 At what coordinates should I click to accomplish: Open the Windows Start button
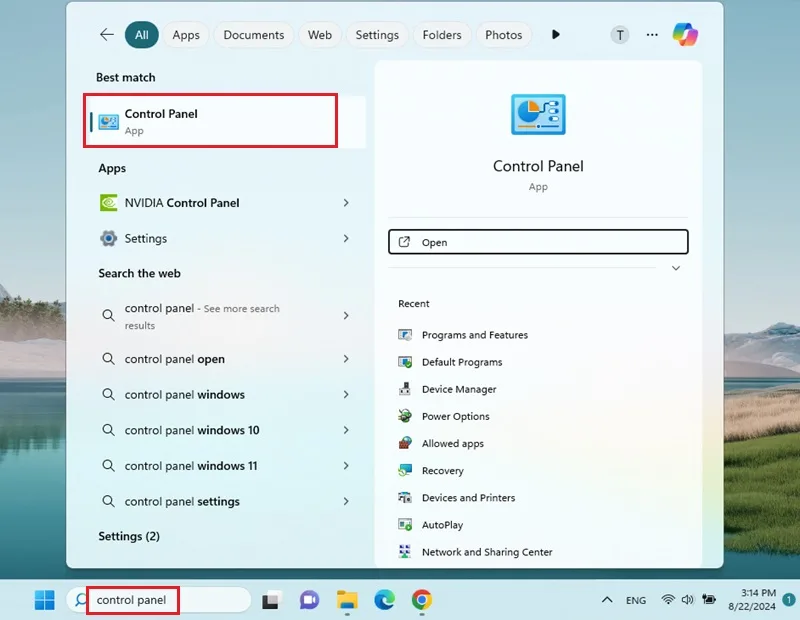pyautogui.click(x=44, y=600)
